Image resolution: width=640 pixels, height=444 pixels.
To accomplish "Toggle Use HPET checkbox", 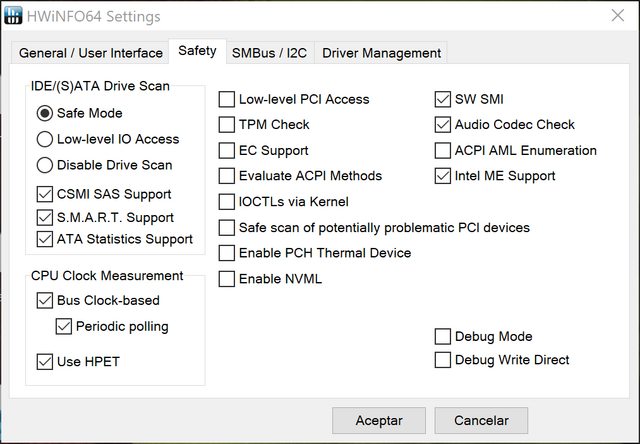I will tap(44, 362).
